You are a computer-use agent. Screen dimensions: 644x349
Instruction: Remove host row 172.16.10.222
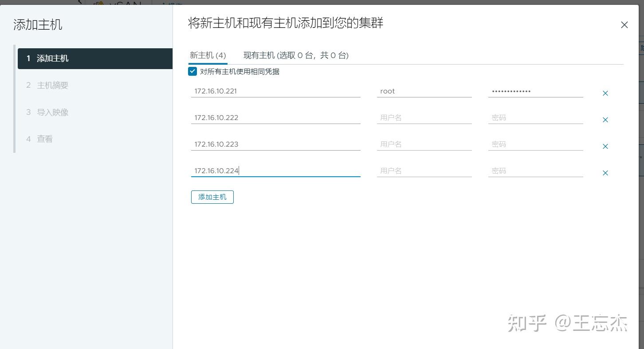(x=605, y=120)
